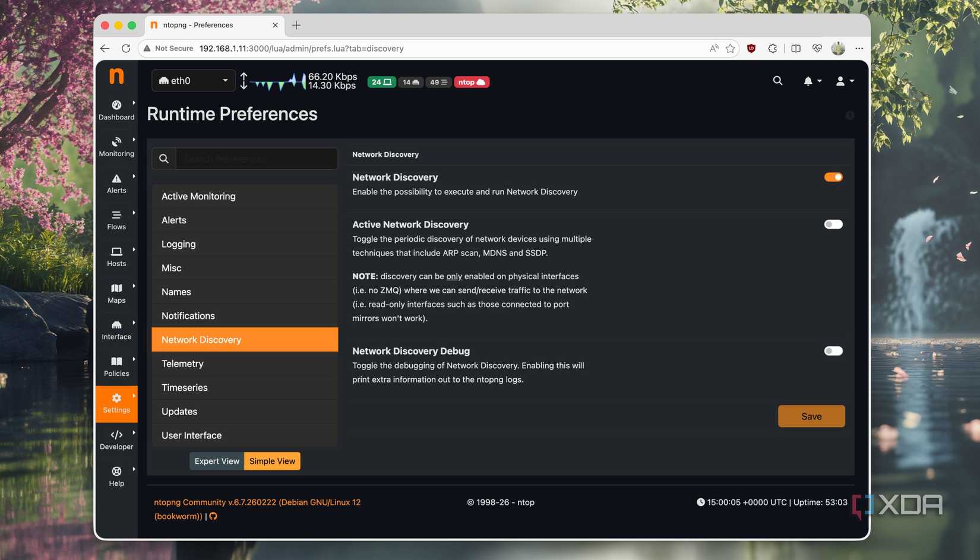Reload the page in browser
This screenshot has height=560, width=980.
click(126, 49)
